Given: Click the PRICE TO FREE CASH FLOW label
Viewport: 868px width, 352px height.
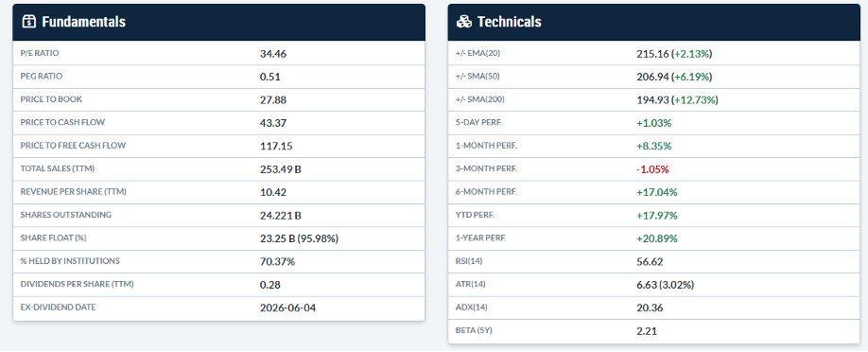Looking at the screenshot, I should [73, 146].
